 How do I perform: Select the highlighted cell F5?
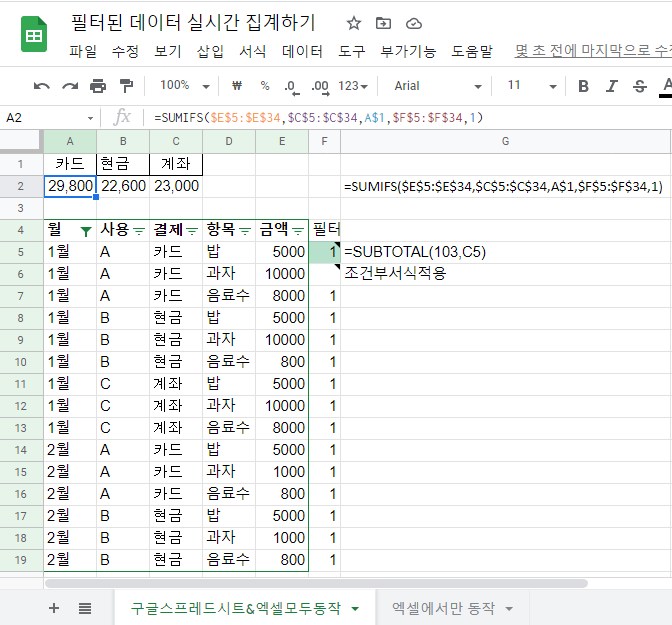pos(324,252)
